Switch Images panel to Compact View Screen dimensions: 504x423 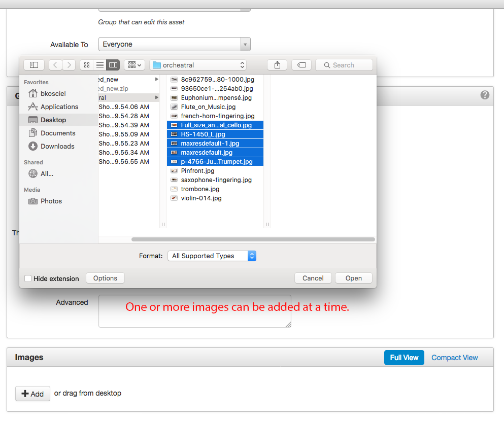(x=454, y=358)
